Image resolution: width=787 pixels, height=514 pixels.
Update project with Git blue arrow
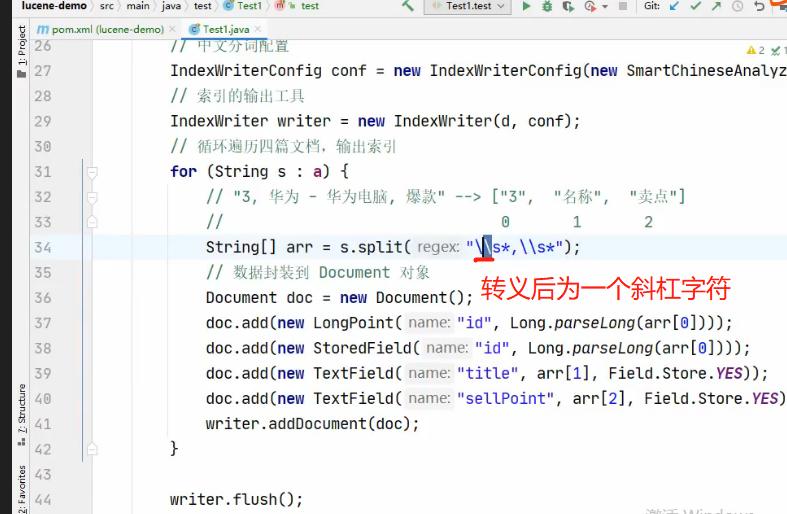674,6
